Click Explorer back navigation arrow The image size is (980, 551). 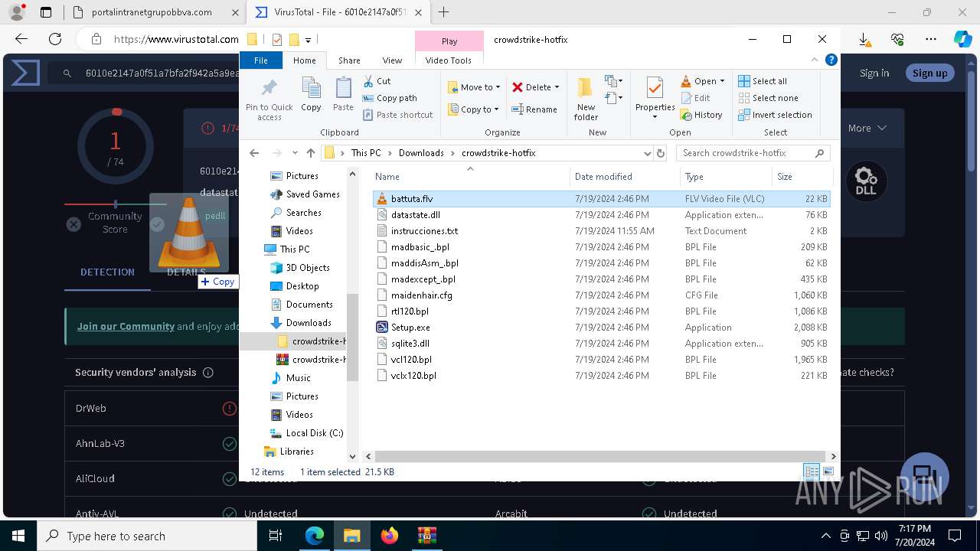click(254, 153)
